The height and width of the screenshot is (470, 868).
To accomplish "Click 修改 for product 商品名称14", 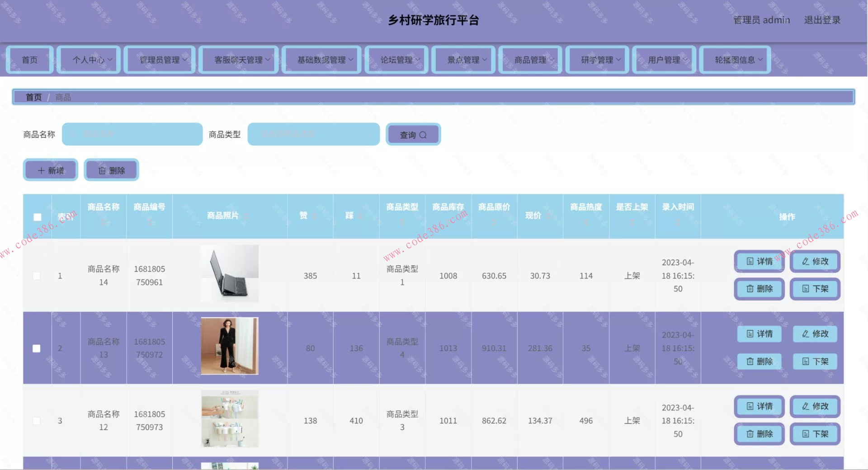I will [815, 261].
